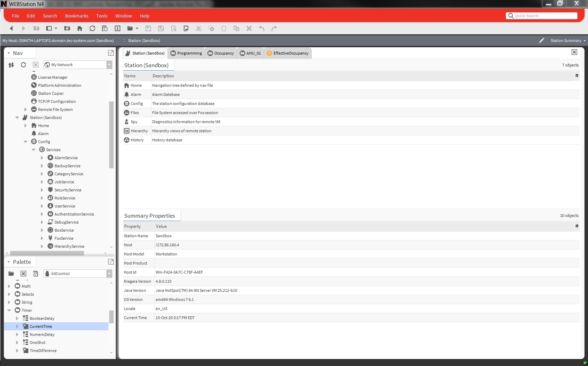The height and width of the screenshot is (366, 588).
Task: Click the info (i) toolbar icon
Action: pyautogui.click(x=118, y=28)
